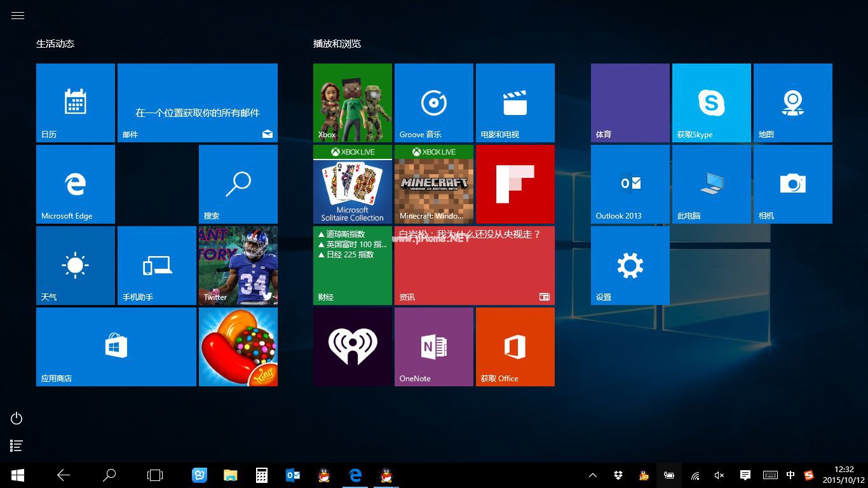Launch Microsoft Solitaire Collection
868x488 pixels.
(353, 184)
